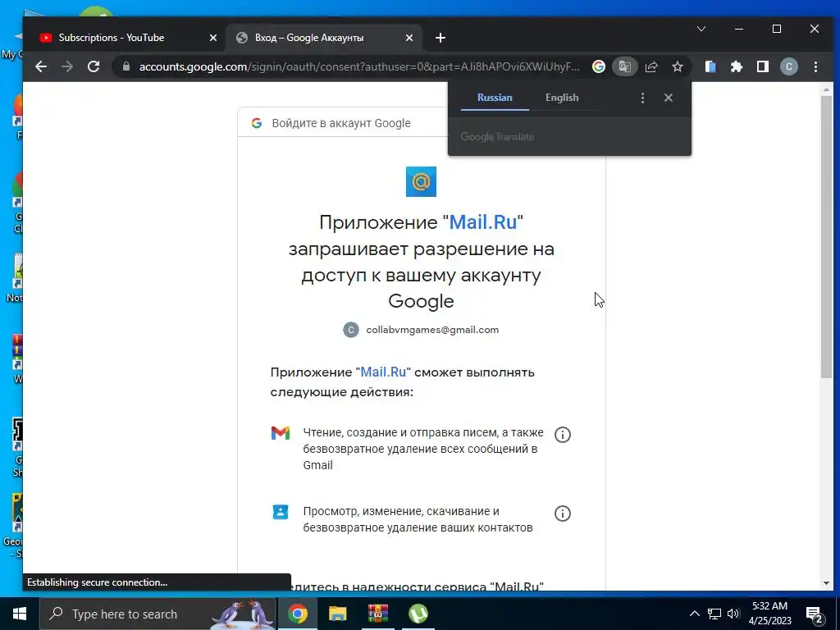The image size is (840, 630).
Task: Open the clock showing 5:32 AM
Action: [769, 614]
